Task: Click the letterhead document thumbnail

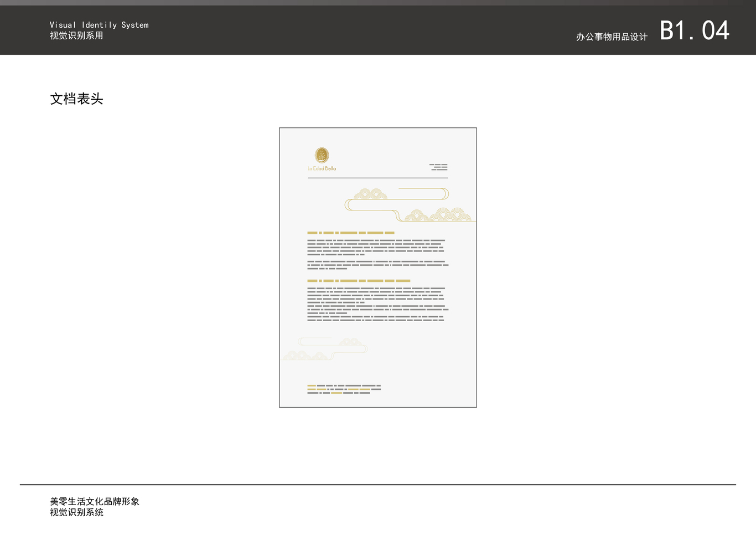Action: coord(378,267)
